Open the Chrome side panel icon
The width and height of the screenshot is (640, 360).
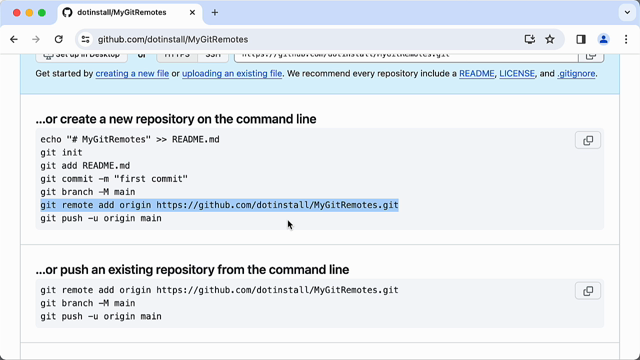click(x=581, y=39)
